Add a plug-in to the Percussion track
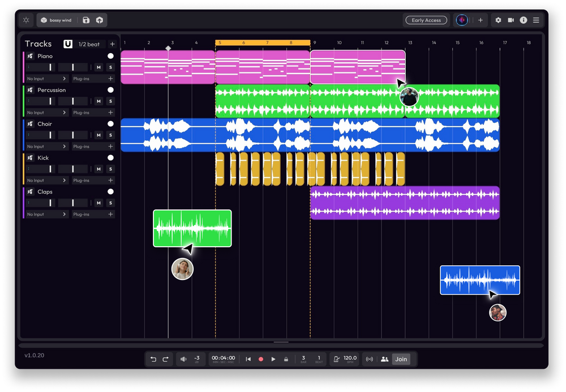 [x=110, y=112]
